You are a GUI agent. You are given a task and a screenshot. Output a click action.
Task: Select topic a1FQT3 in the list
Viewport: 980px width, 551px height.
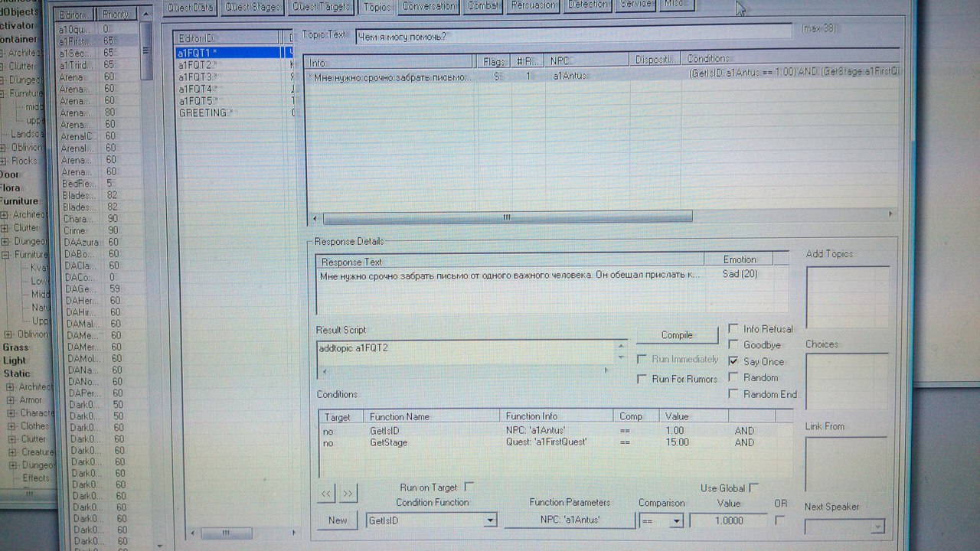[234, 77]
